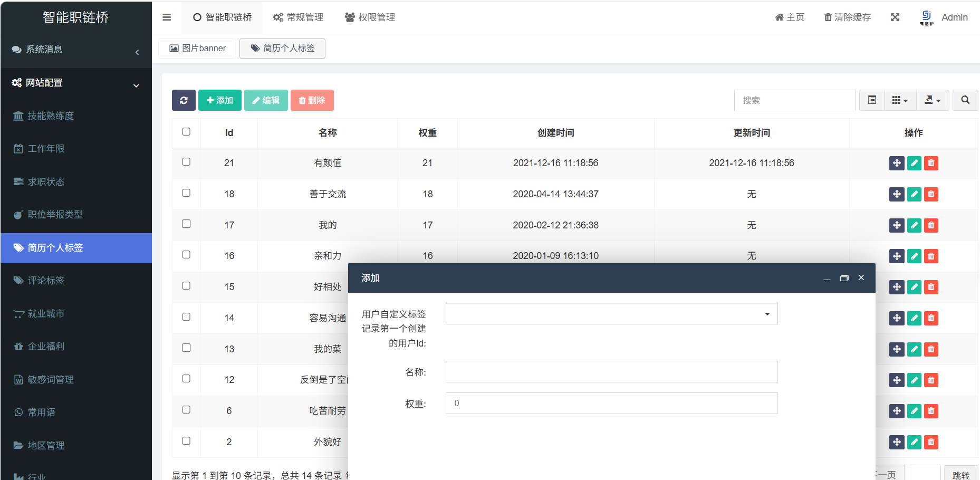Viewport: 980px width, 480px height.
Task: Click the search magnifier icon button
Action: pos(965,100)
